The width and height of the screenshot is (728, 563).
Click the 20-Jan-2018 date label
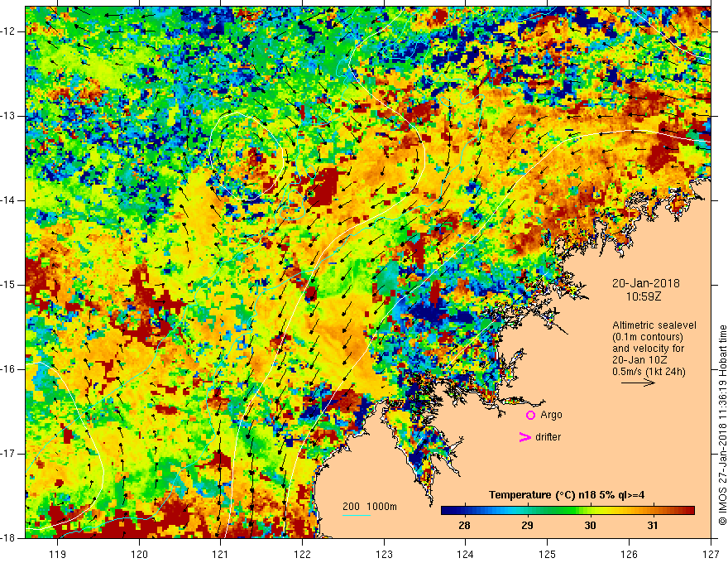point(646,283)
